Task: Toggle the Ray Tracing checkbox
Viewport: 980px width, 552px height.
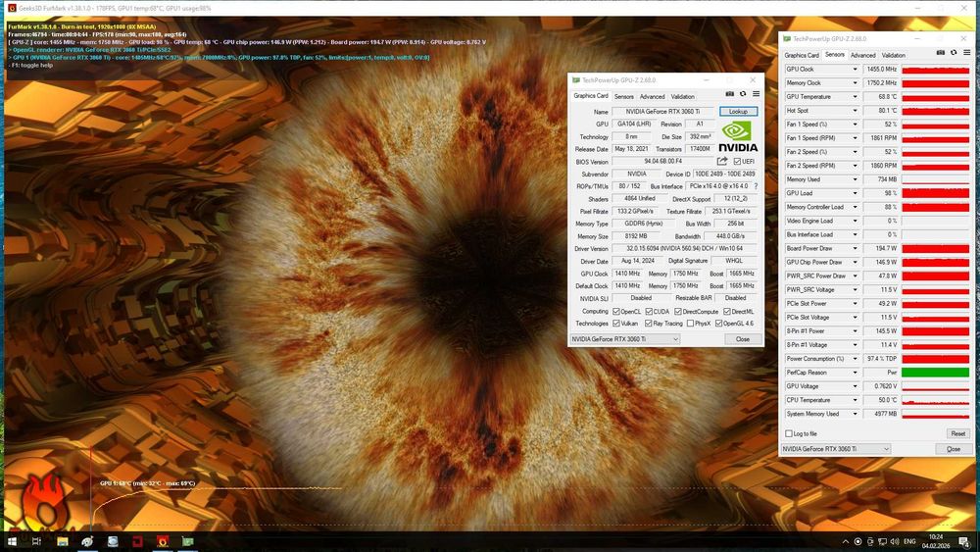Action: 648,324
